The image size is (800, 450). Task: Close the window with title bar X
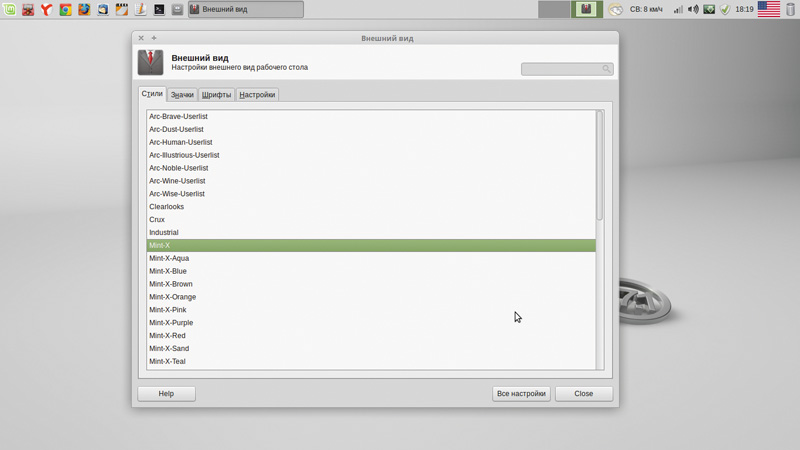click(141, 38)
